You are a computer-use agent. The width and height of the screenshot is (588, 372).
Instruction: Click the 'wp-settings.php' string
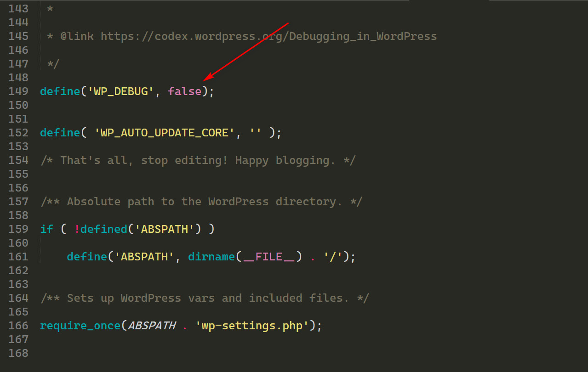pyautogui.click(x=252, y=326)
